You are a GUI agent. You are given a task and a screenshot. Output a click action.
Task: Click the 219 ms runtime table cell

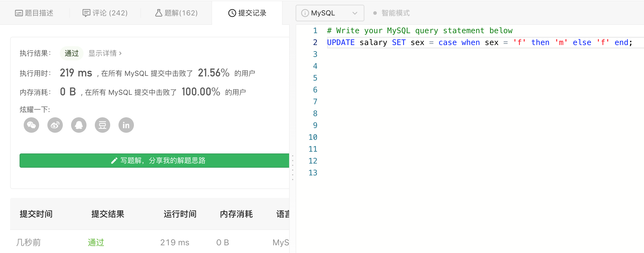pos(175,243)
